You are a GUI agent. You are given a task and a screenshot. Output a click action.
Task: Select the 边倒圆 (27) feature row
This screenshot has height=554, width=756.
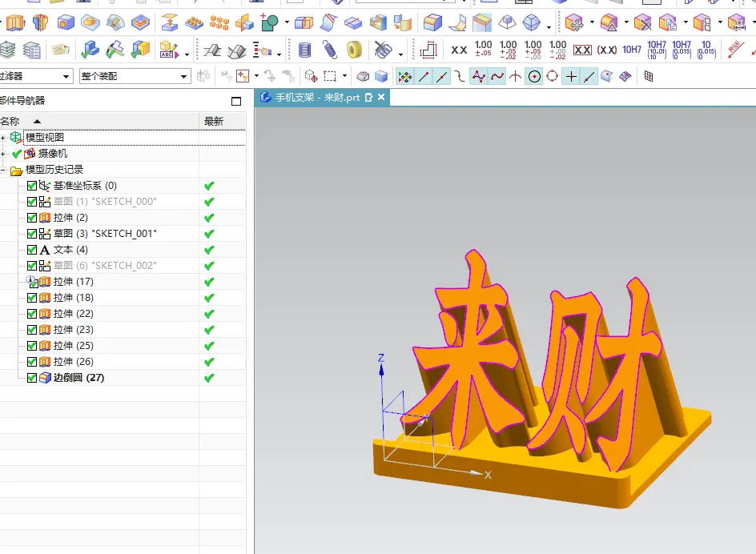tap(123, 378)
